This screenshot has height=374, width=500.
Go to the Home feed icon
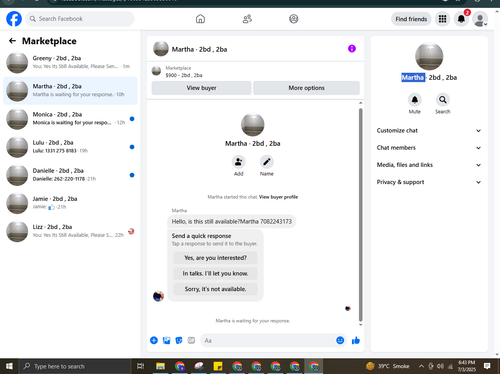point(200,19)
